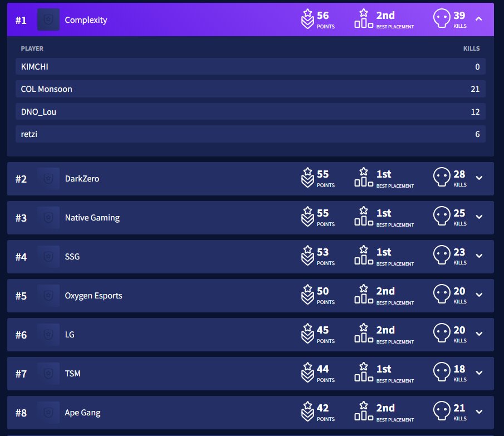Click the Ape Gang team name
Screen dimensions: 504x436
[82, 413]
